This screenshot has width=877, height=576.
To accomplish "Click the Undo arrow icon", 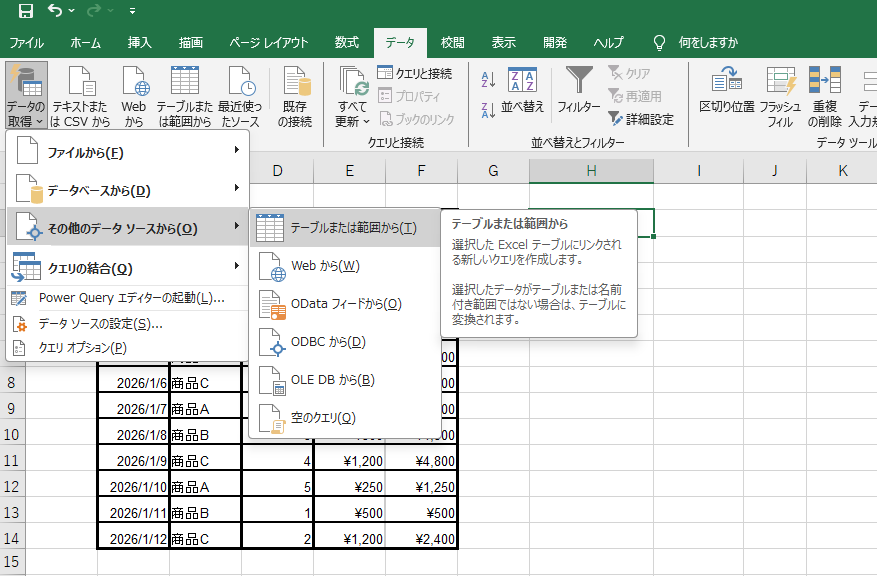I will 56,11.
